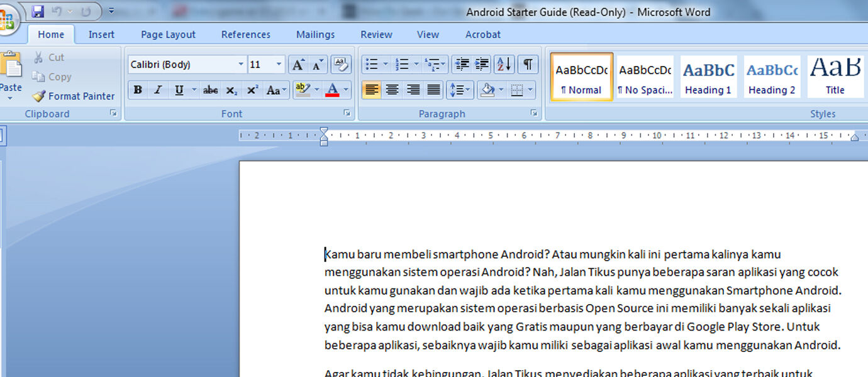
Task: Click the Grow Font icon
Action: click(298, 63)
